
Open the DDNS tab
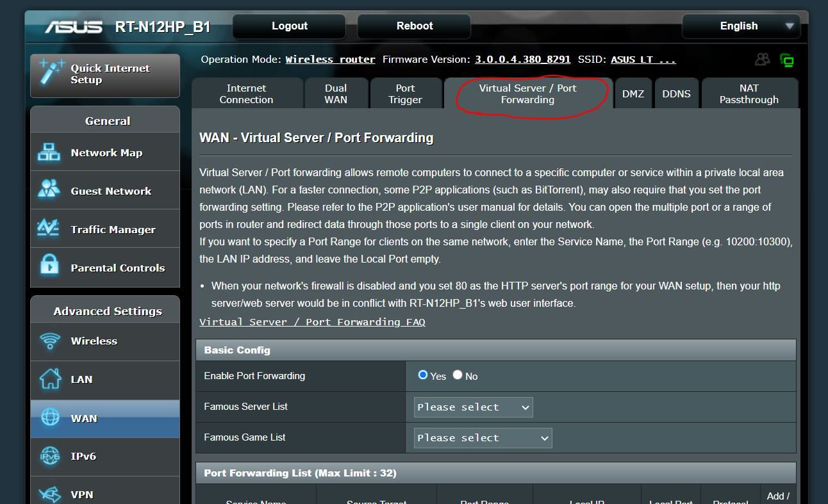coord(677,93)
